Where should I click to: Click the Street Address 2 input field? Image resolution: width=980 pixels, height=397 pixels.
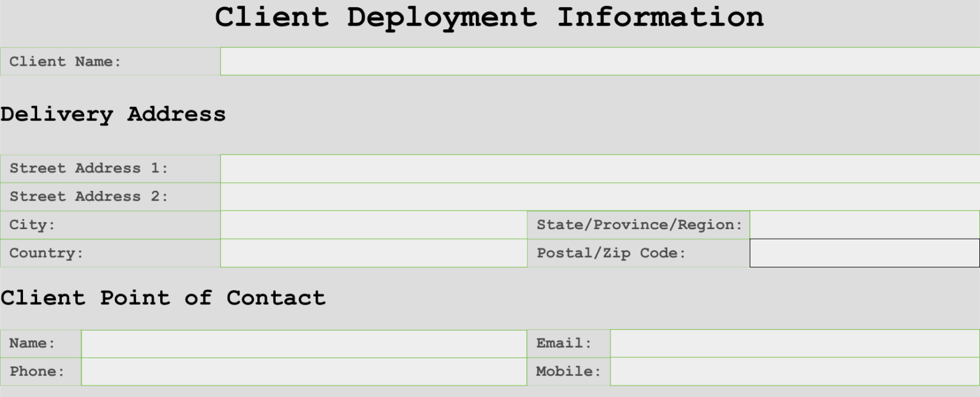point(600,197)
